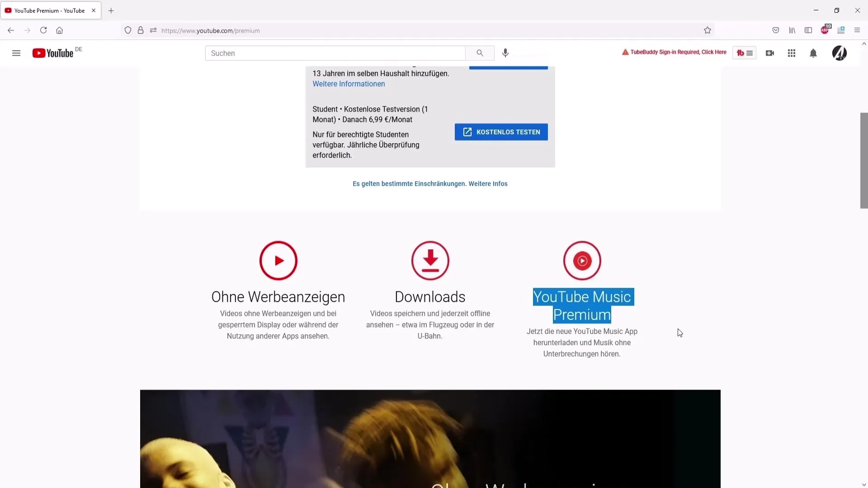This screenshot has height=488, width=868.
Task: Click text 'Videos ohne Werbeanzeigen und bei'
Action: click(x=278, y=314)
